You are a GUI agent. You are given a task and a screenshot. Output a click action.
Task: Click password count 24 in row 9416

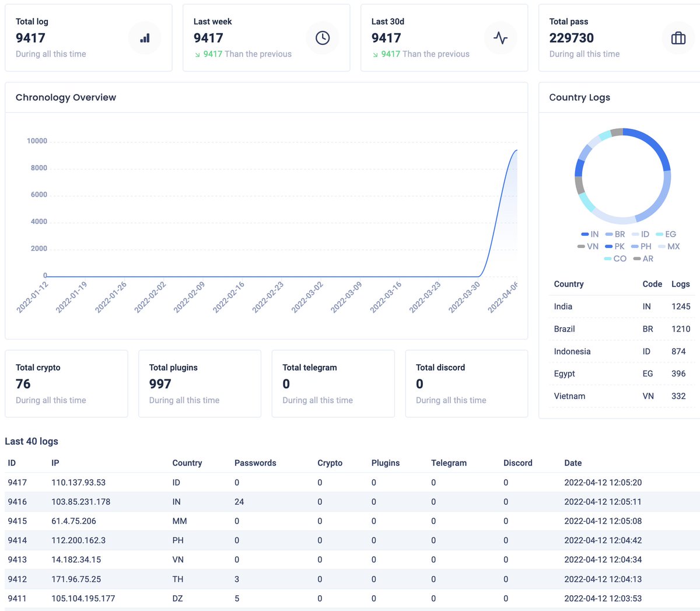(x=239, y=502)
